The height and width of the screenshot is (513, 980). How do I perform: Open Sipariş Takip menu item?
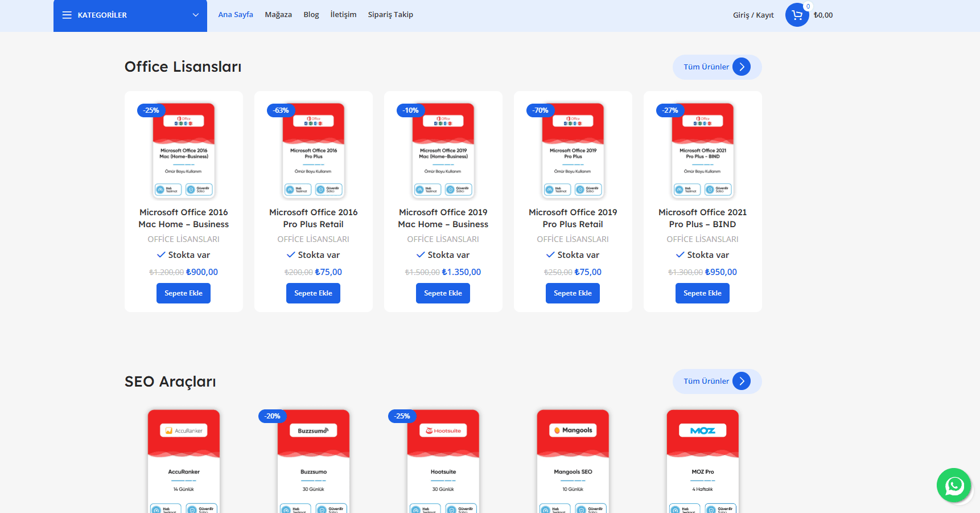point(390,15)
